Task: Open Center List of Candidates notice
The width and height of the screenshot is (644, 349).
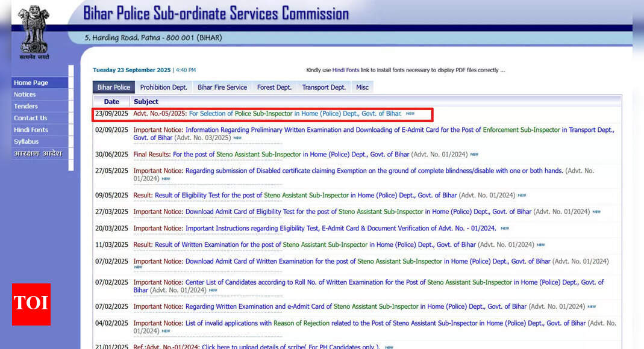Action: (x=369, y=286)
